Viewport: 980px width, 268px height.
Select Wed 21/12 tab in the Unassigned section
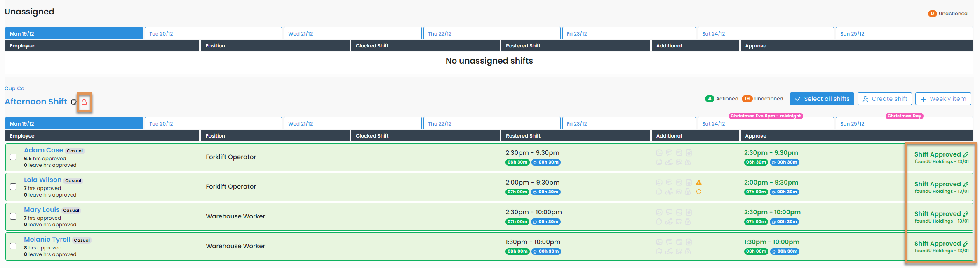coord(352,33)
